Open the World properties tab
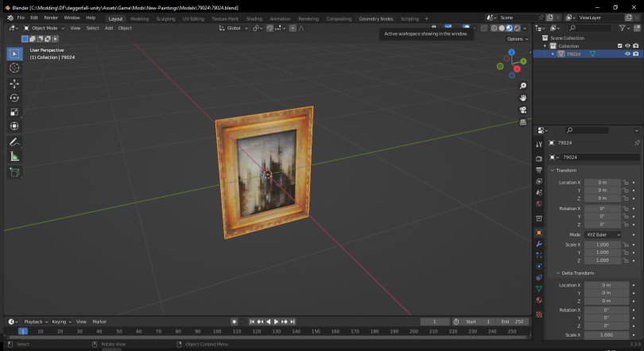The width and height of the screenshot is (644, 351). coord(539,204)
